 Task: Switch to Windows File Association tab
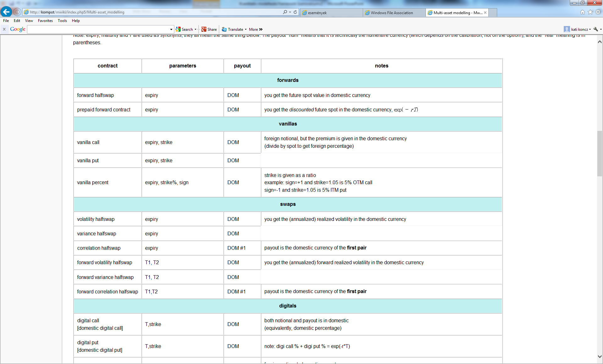click(394, 13)
